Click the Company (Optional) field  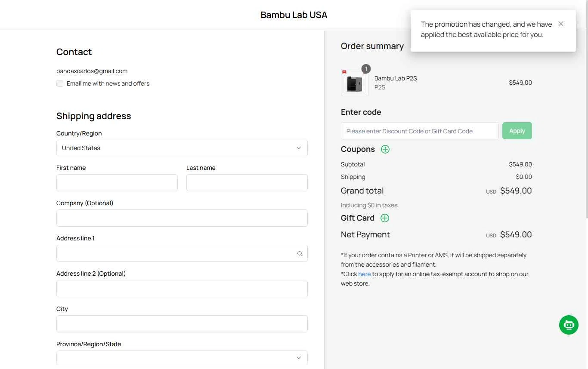pos(182,218)
